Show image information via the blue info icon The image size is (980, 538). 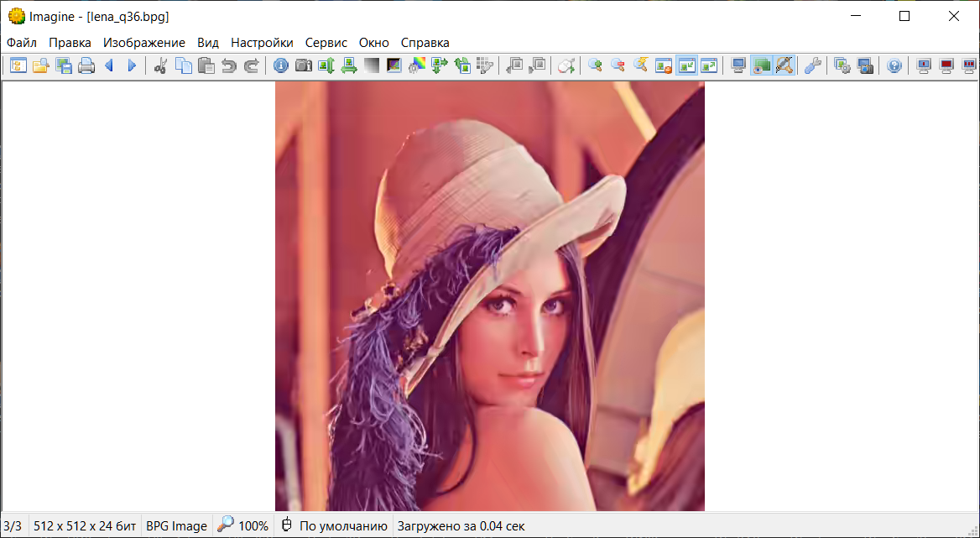tap(280, 65)
